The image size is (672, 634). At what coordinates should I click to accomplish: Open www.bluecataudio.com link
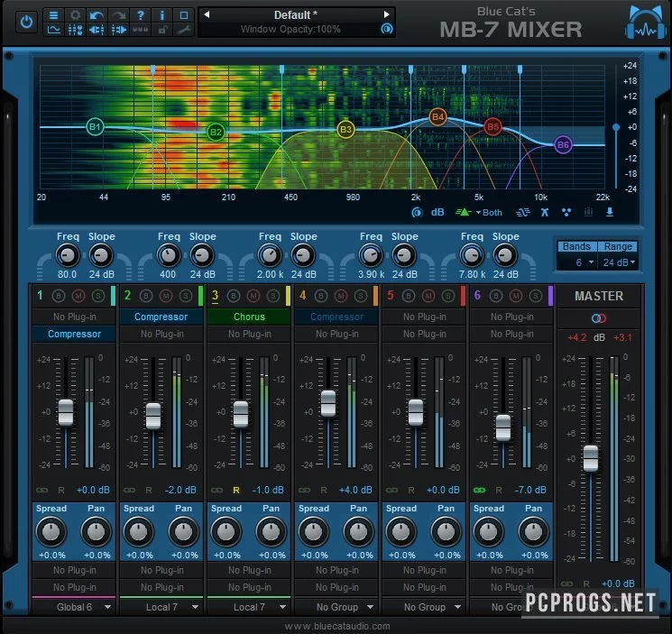pyautogui.click(x=336, y=626)
